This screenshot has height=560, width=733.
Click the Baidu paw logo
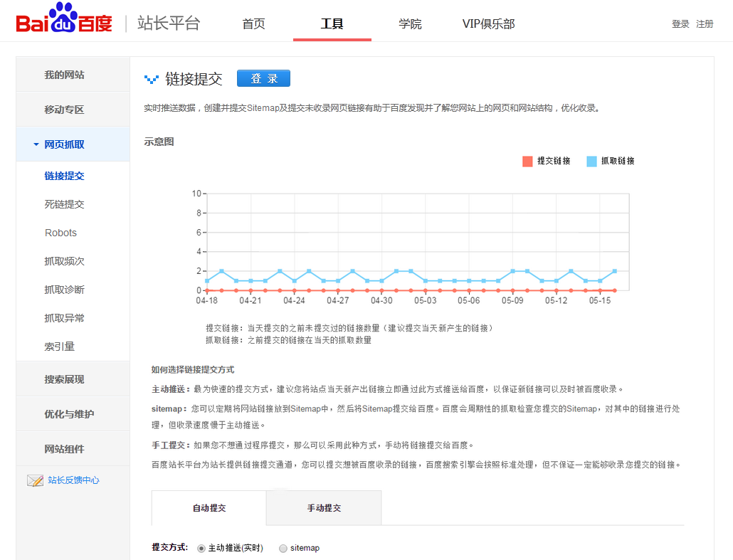point(64,19)
